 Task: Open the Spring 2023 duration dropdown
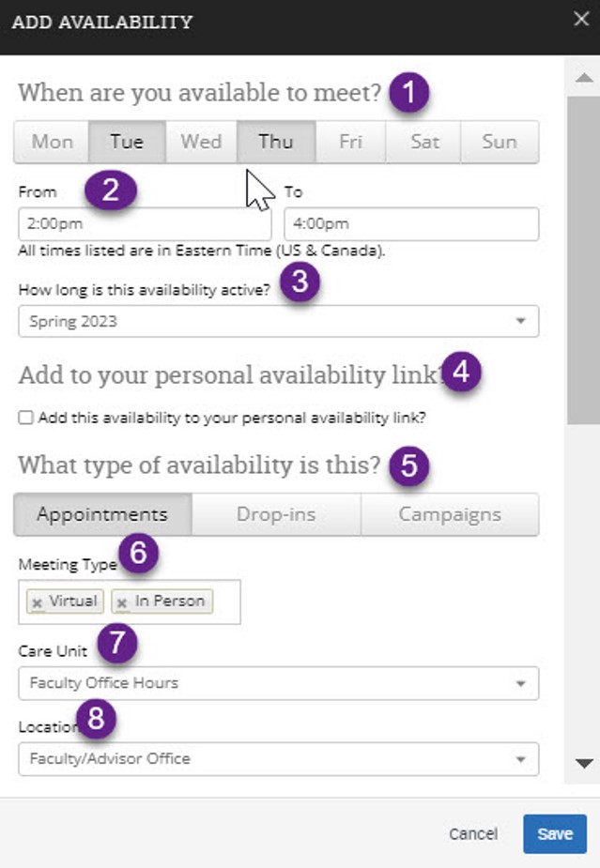[278, 321]
